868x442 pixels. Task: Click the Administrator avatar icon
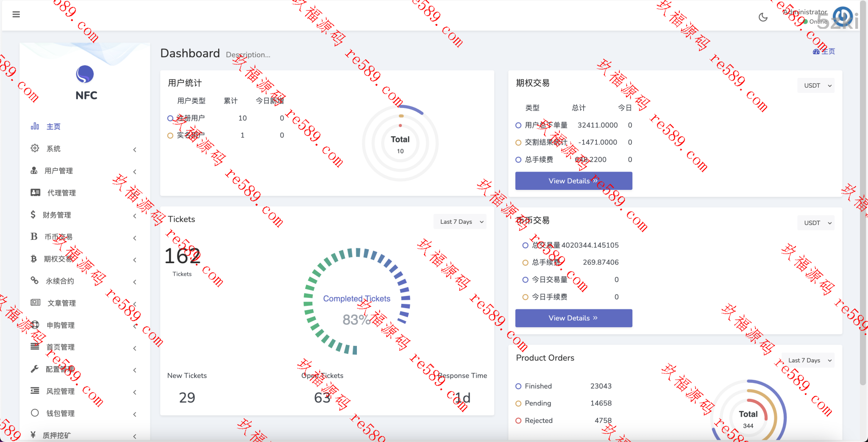pos(842,17)
